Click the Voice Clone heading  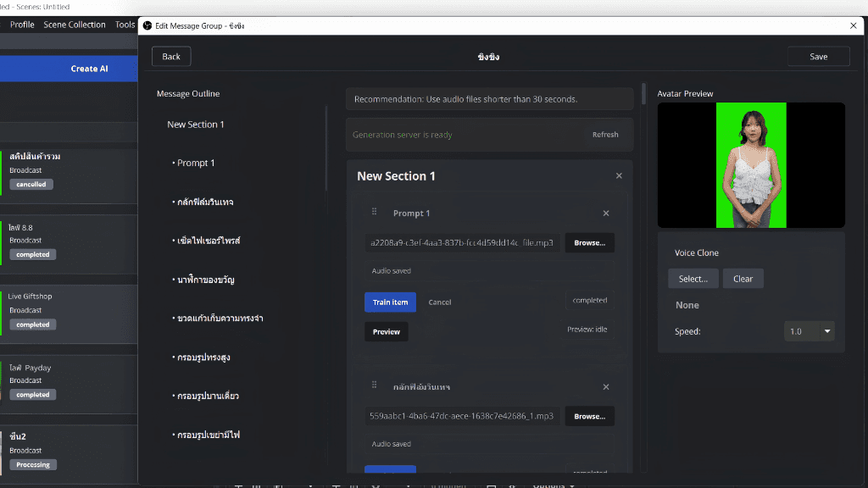697,252
